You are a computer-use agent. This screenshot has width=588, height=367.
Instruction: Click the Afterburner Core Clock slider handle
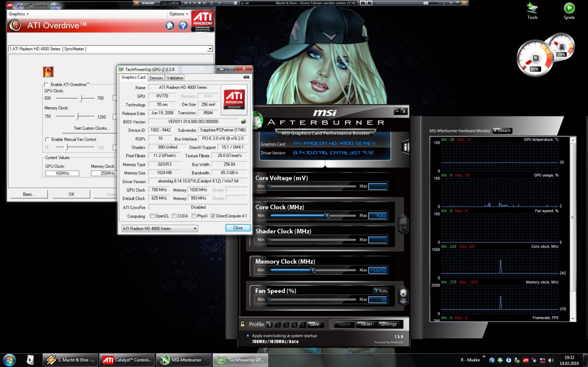[327, 216]
